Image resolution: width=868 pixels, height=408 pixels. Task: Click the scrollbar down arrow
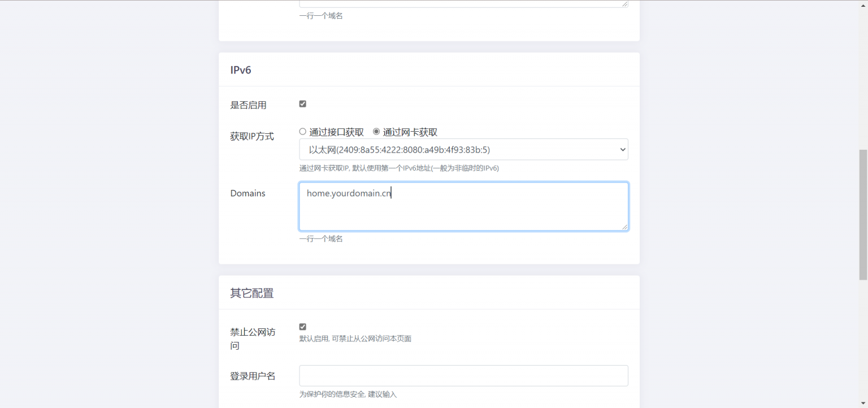[x=863, y=403]
